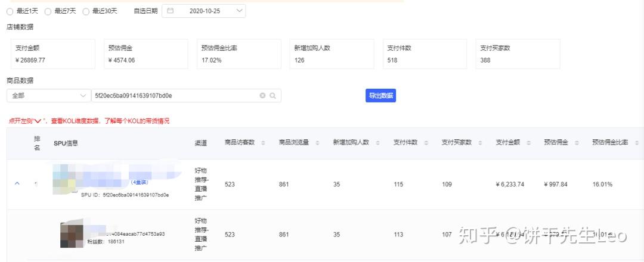Click the 109 paying buyers cell
644x262 pixels.
447,184
